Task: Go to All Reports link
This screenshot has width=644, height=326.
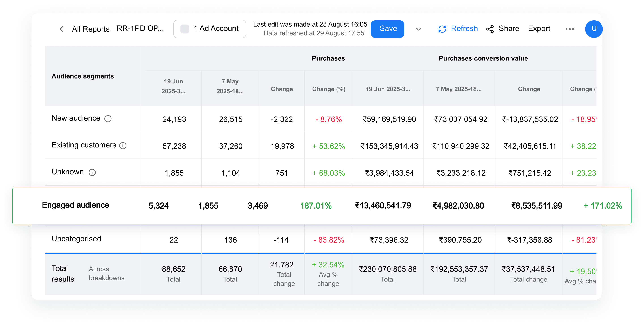Action: click(90, 29)
